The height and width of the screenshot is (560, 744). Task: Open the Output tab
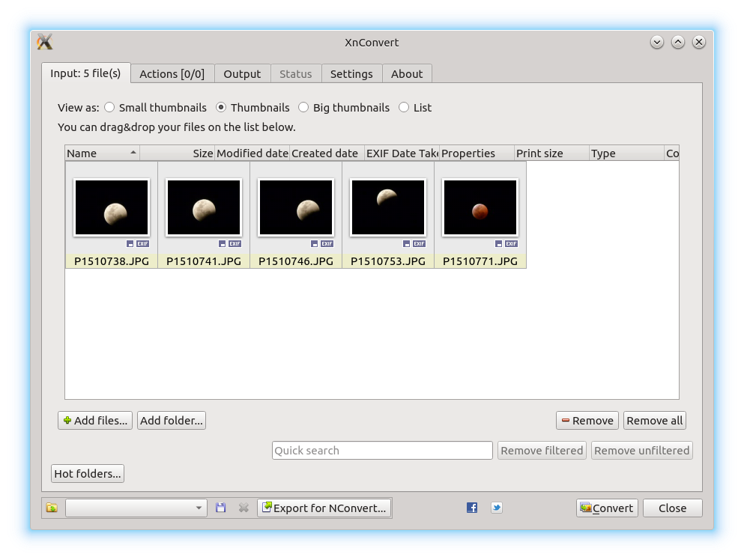(x=243, y=74)
